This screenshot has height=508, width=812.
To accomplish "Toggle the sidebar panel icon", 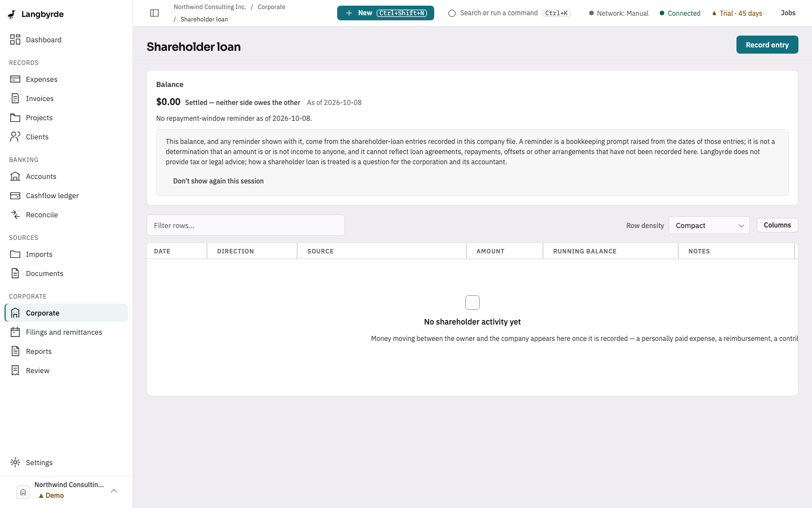I will click(x=155, y=13).
